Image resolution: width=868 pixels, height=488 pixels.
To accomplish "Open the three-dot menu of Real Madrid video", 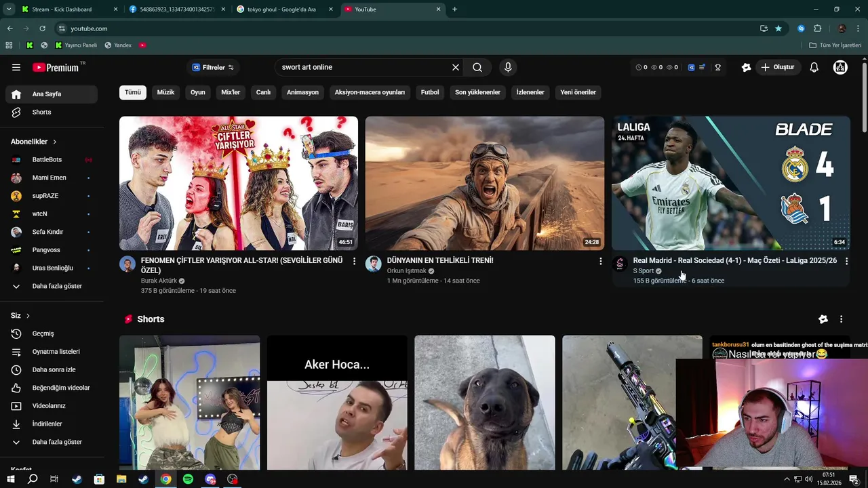I will (x=846, y=261).
